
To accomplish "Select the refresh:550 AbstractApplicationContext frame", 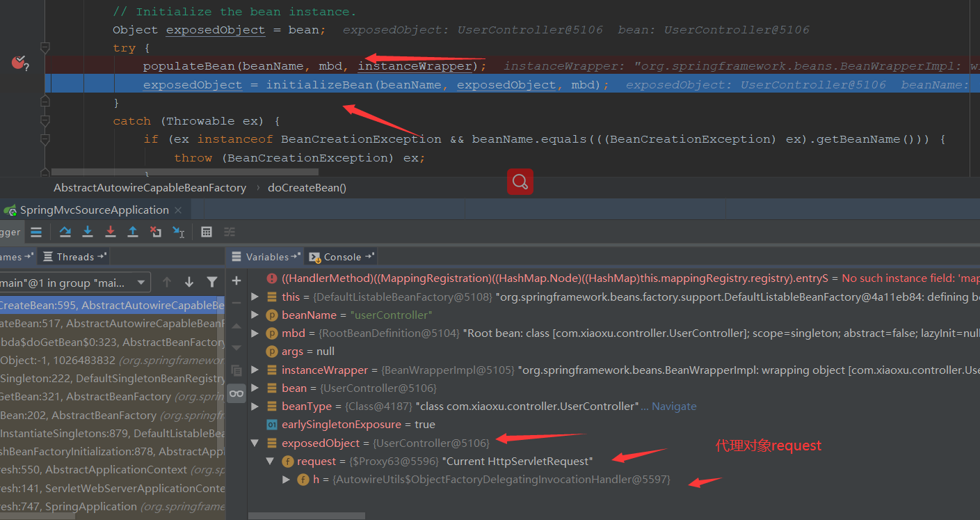I will (113, 470).
